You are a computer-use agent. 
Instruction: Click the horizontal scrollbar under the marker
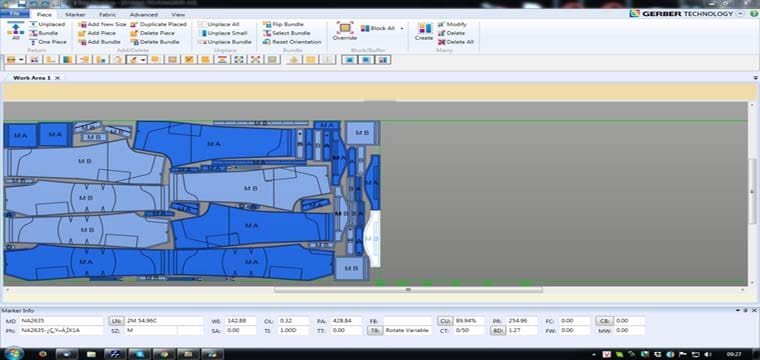pyautogui.click(x=408, y=290)
